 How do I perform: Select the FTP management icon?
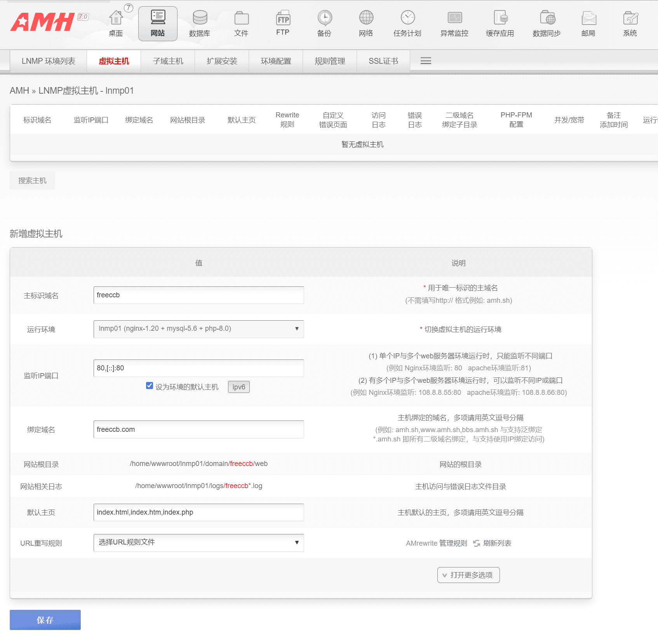(x=283, y=23)
